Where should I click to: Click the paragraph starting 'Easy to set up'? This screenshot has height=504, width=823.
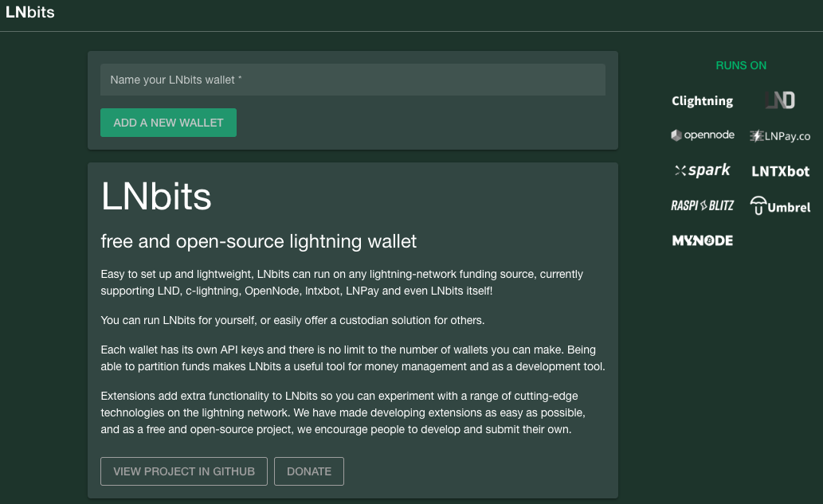coord(342,283)
